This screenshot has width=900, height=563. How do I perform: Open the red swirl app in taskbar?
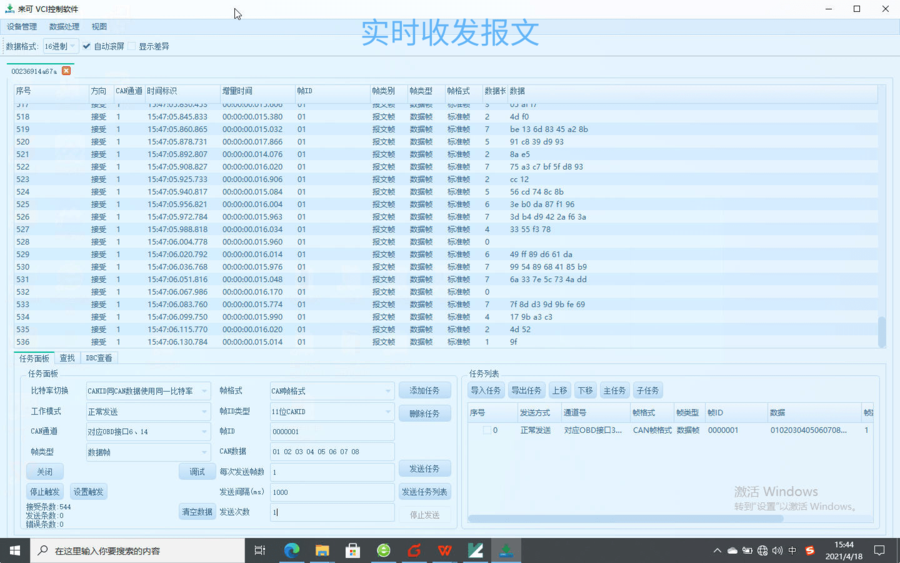pos(414,550)
